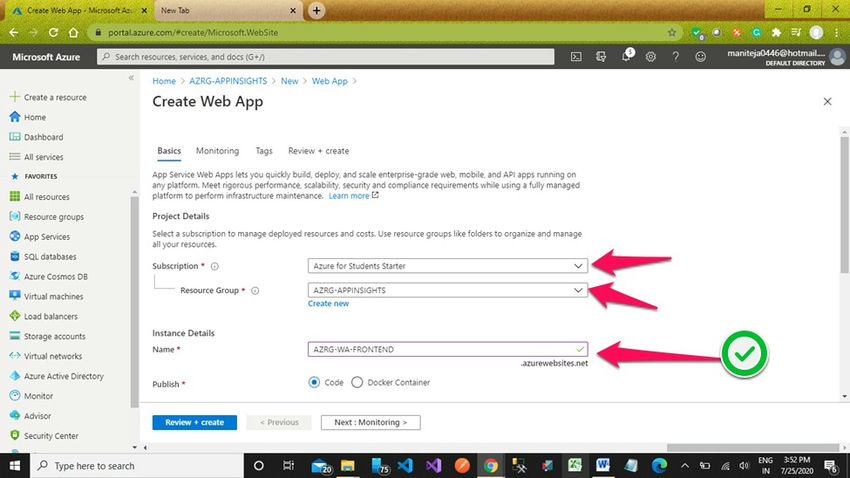This screenshot has height=478, width=850.
Task: Click the Create new resource group link
Action: pyautogui.click(x=329, y=303)
